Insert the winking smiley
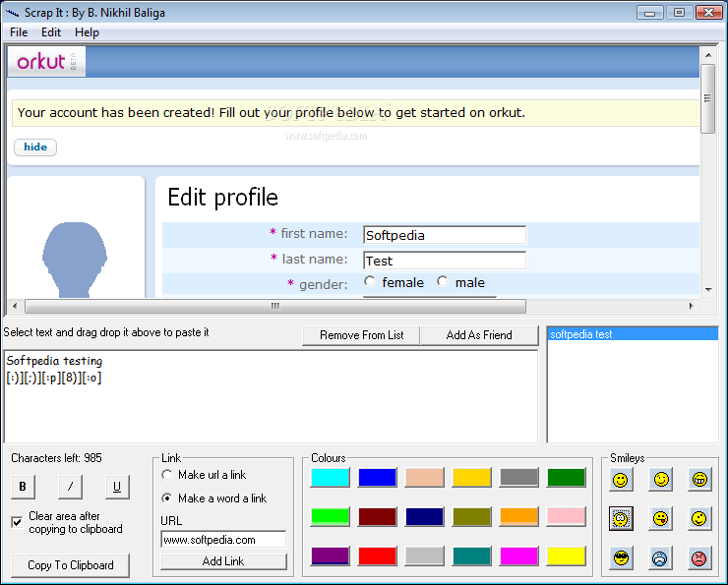 pos(660,479)
